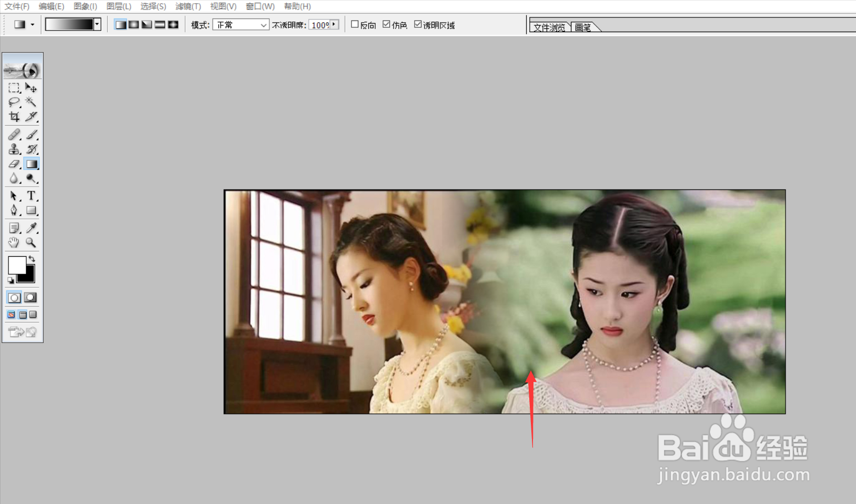Screen dimensions: 856x504
Task: Open the 编辑(E) menu
Action: pyautogui.click(x=52, y=6)
